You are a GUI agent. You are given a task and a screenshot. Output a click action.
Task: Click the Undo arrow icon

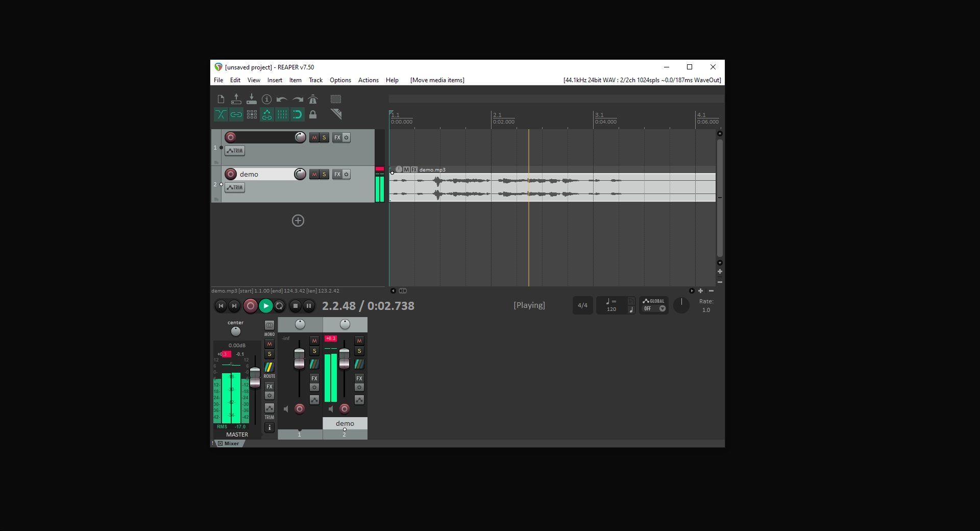click(281, 100)
